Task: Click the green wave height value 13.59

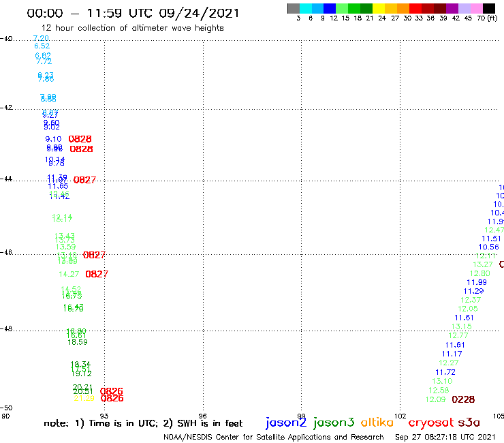Action: click(x=66, y=247)
